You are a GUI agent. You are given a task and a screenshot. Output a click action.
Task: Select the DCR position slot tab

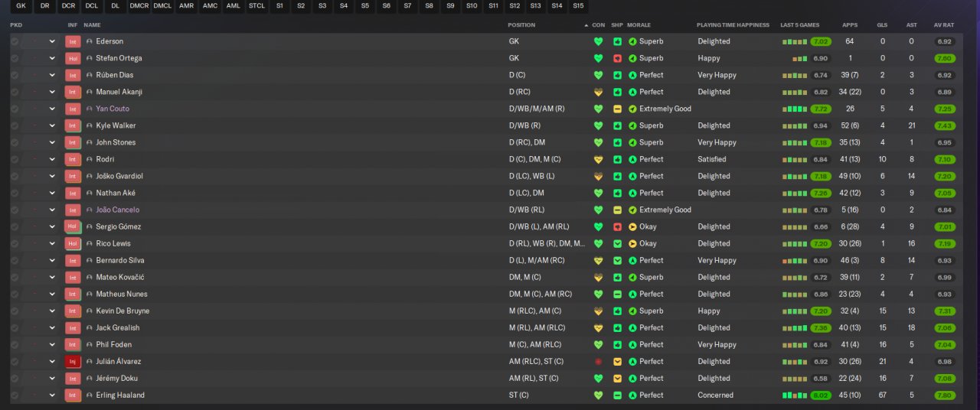point(68,5)
